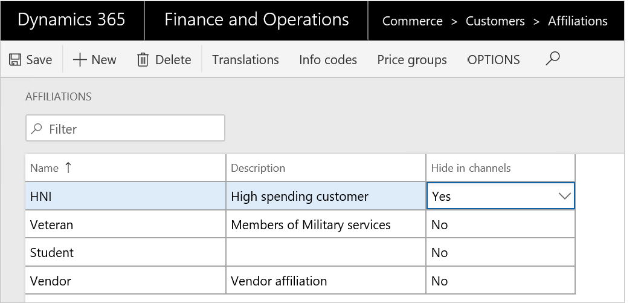
Task: Click into the Filter input field
Action: (125, 128)
